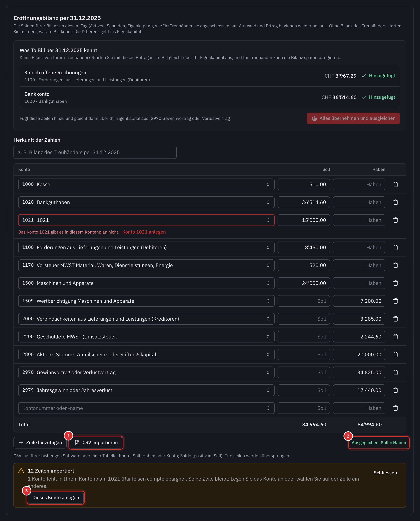The height and width of the screenshot is (521, 420).
Task: Edit Haben 3'285.00 for Kreditoren row
Action: tap(359, 319)
